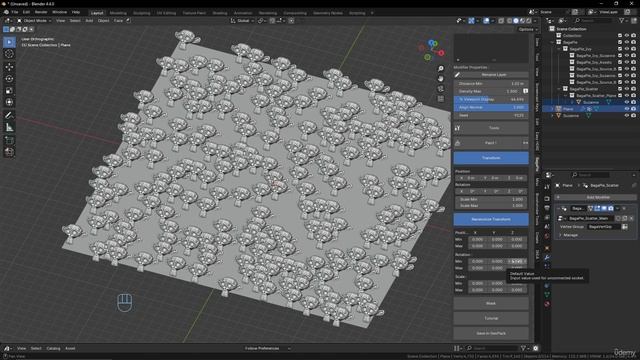Open the Options dropdown in viewport header

528,29
